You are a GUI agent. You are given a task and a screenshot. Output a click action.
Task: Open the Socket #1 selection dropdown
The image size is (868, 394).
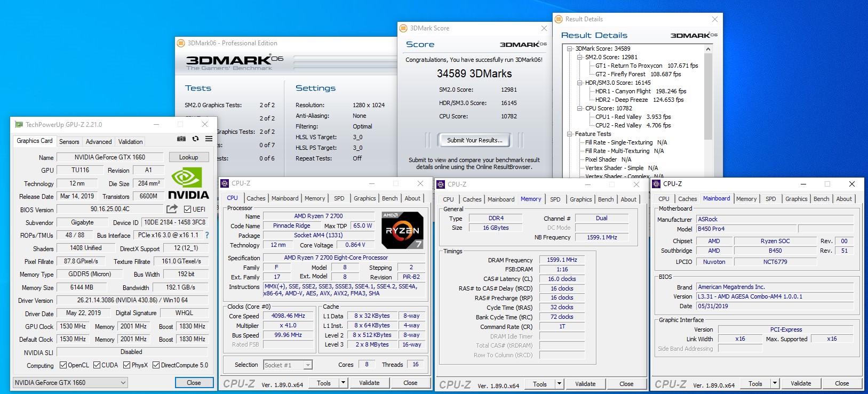(288, 365)
